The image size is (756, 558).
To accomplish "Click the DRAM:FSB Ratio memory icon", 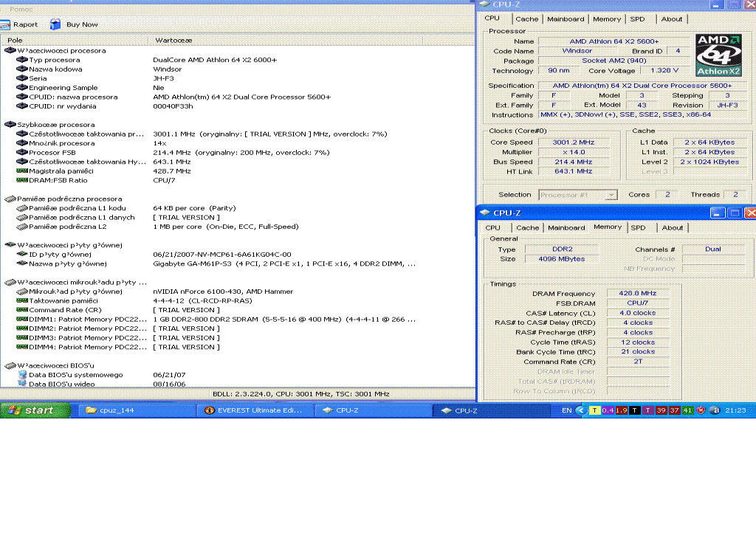I will tap(21, 180).
